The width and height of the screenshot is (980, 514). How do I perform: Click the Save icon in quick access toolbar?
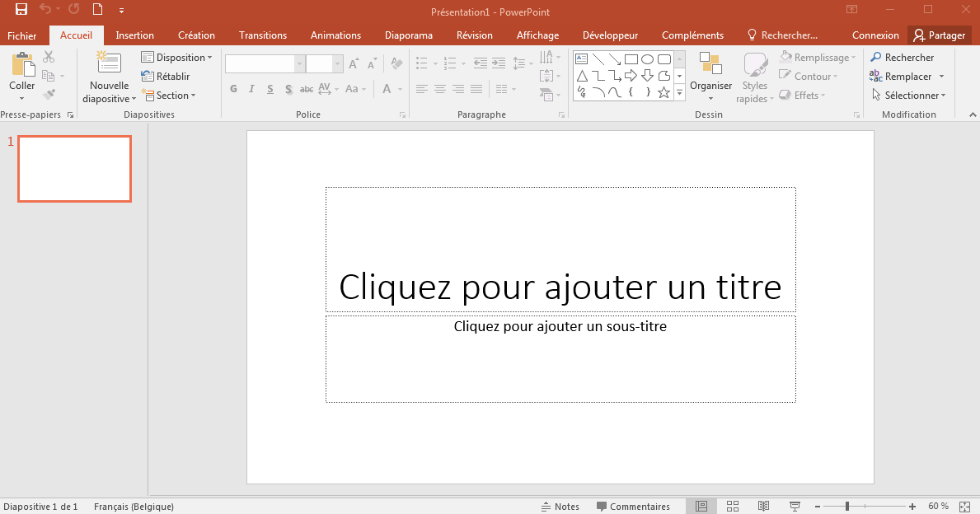(21, 10)
